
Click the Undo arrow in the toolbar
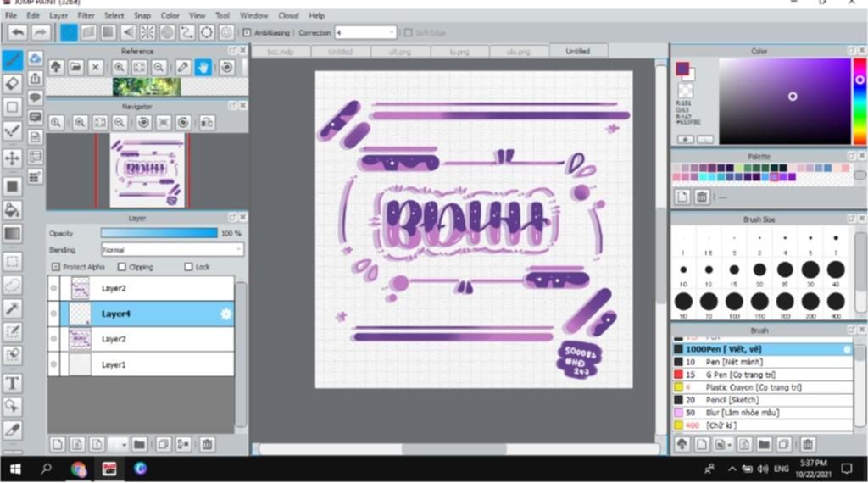[x=17, y=33]
